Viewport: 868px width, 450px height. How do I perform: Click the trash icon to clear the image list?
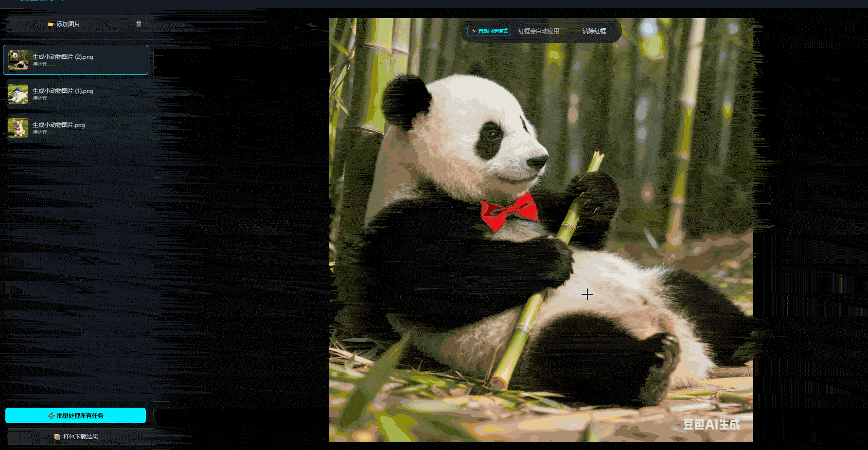[139, 24]
